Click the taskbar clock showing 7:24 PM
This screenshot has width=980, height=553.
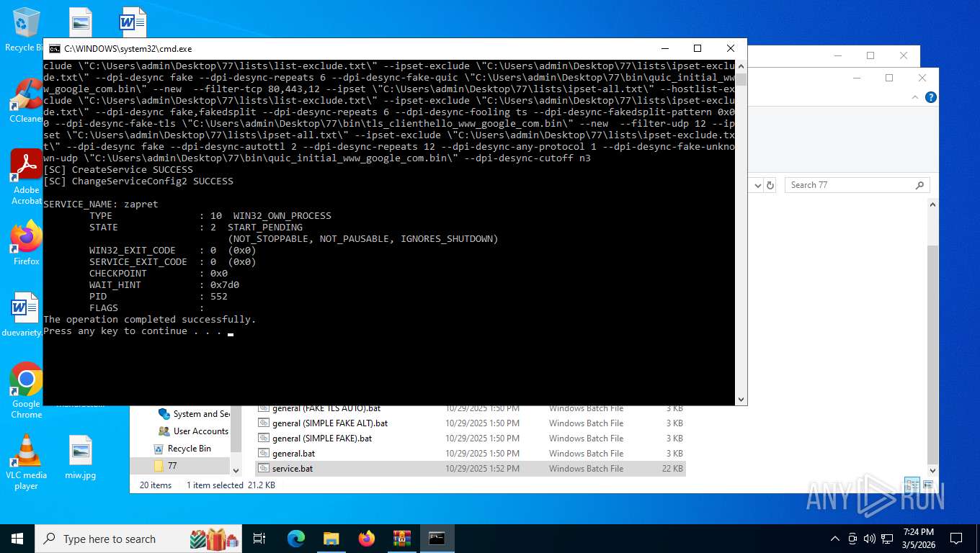pyautogui.click(x=918, y=539)
